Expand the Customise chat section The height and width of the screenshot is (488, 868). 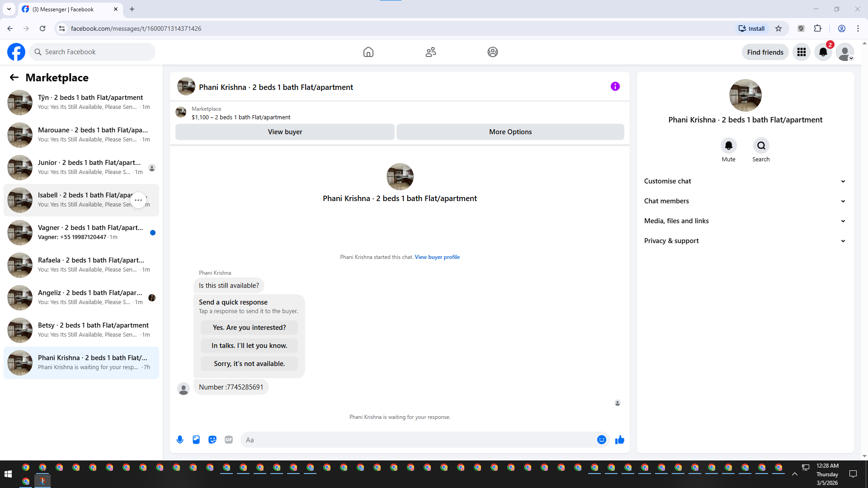tap(745, 181)
